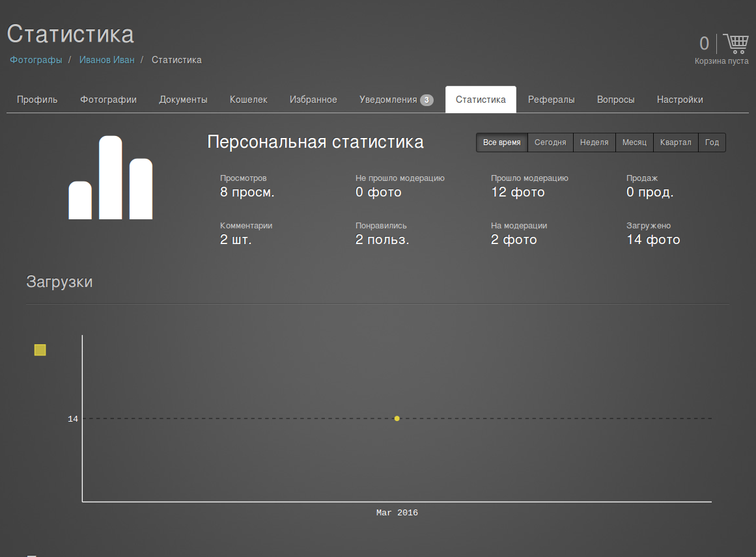756x557 pixels.
Task: Select the 'Все время' period filter
Action: (x=501, y=143)
